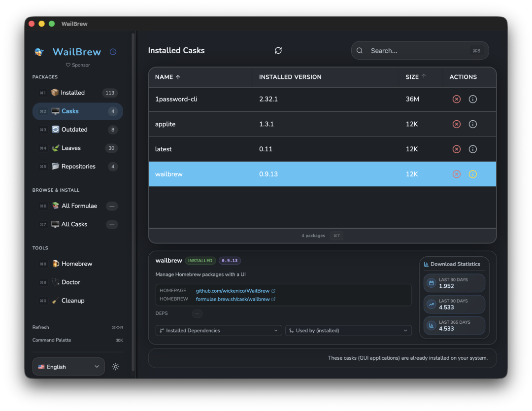This screenshot has height=411, width=532.
Task: Click the 36M size cell
Action: 412,99
